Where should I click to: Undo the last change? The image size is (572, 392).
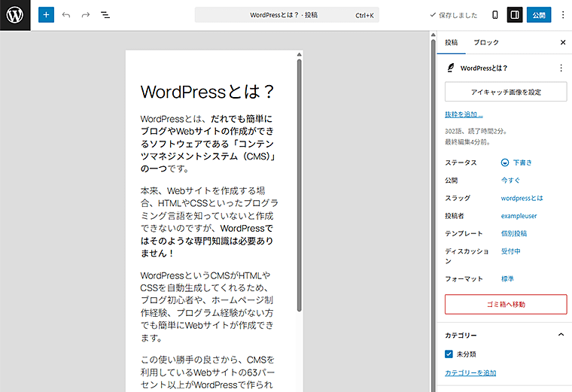66,15
